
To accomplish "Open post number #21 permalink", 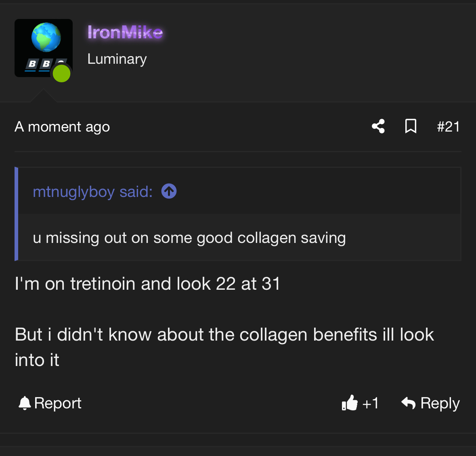I will pos(448,127).
